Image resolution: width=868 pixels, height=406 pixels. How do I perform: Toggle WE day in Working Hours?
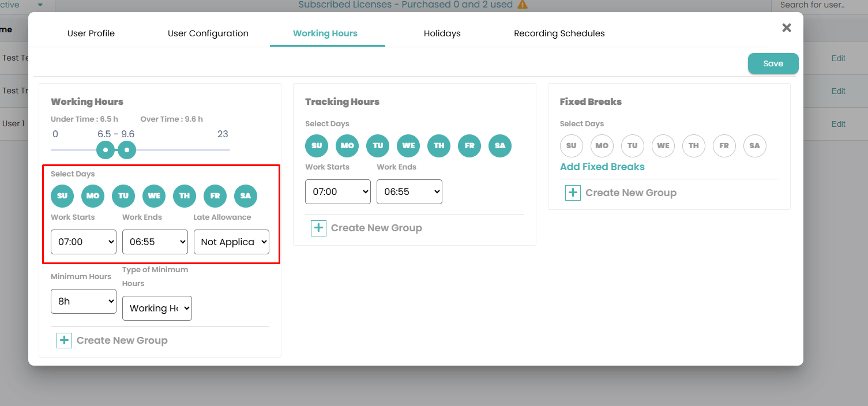[154, 196]
